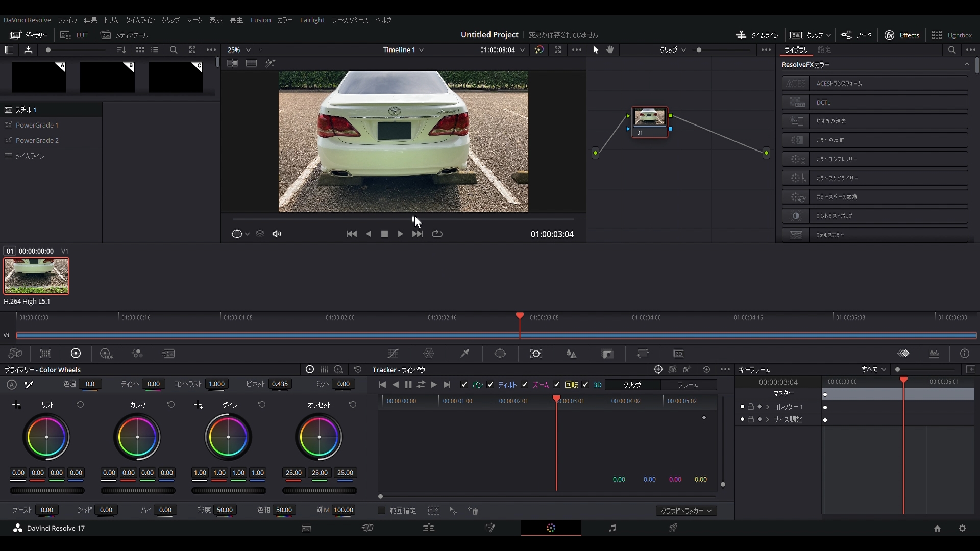Expand the サイズ調整 keyframe track
The width and height of the screenshot is (980, 551).
[768, 419]
